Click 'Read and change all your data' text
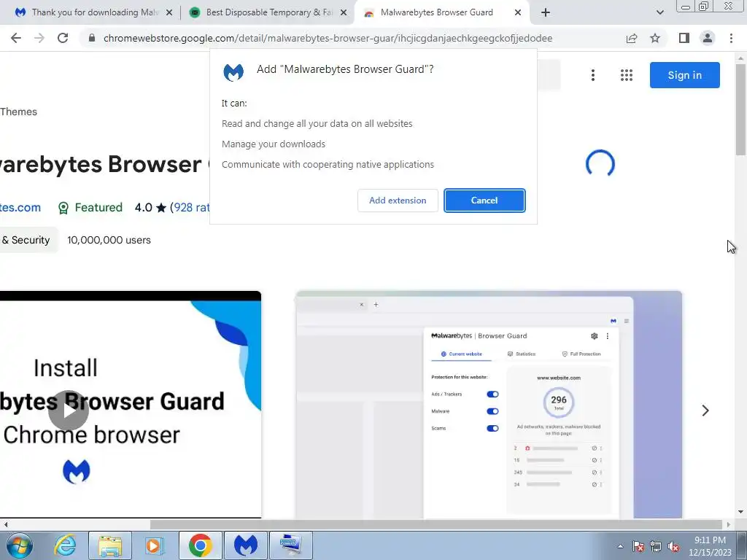The image size is (747, 560). (317, 124)
